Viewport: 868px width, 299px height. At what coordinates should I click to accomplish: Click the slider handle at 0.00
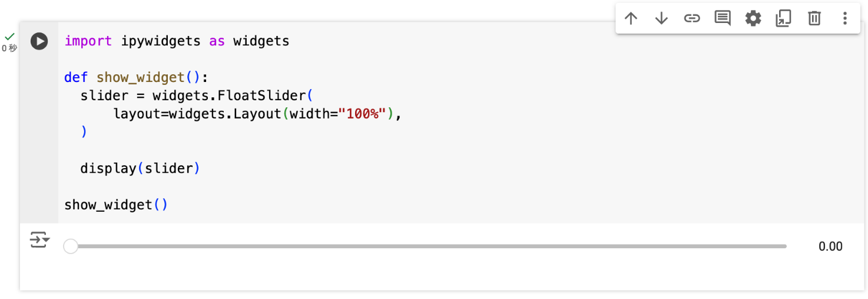[71, 247]
